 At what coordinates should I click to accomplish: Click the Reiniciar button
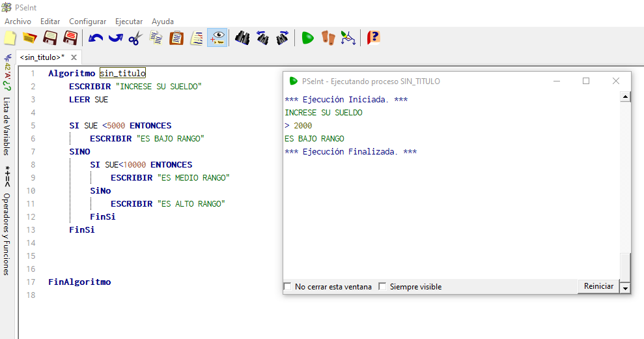(x=598, y=286)
